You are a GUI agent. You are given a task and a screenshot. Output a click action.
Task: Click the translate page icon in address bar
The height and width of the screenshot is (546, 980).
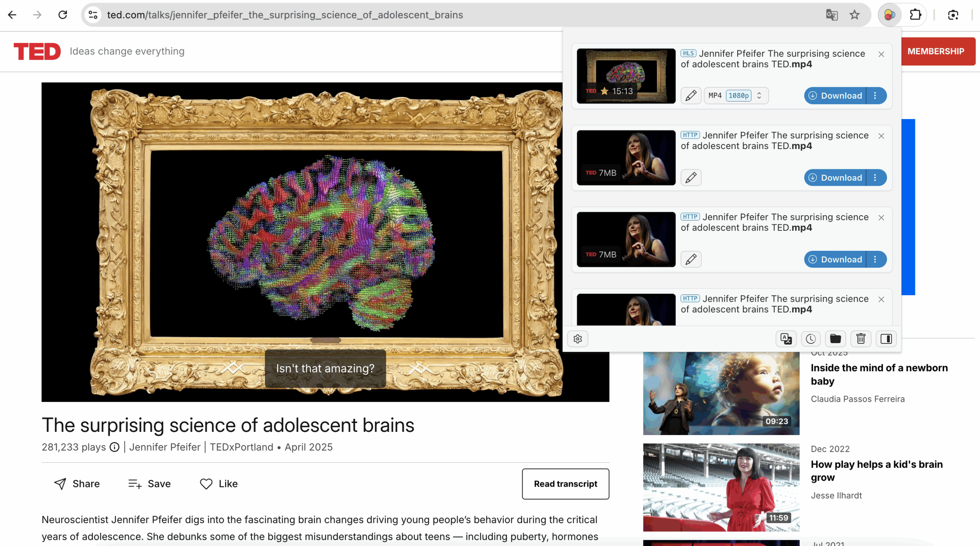(x=831, y=15)
